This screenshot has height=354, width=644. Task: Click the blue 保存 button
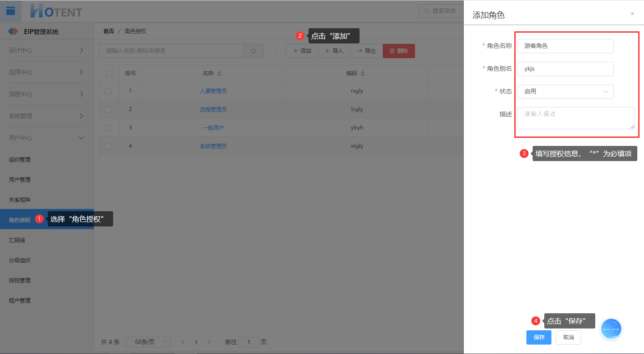click(539, 337)
